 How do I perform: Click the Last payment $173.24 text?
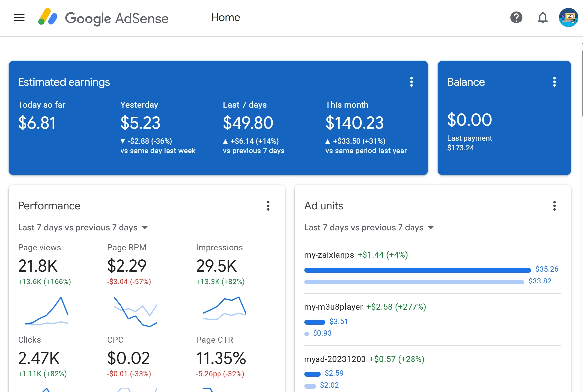pos(469,143)
